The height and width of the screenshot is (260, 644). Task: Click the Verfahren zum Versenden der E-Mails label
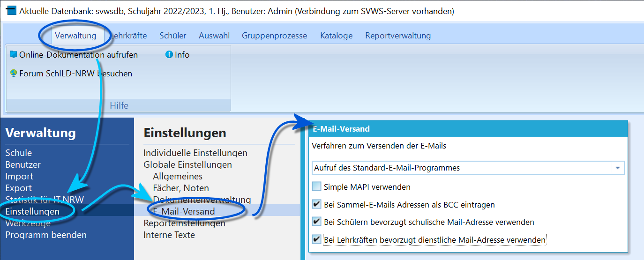[x=379, y=146]
